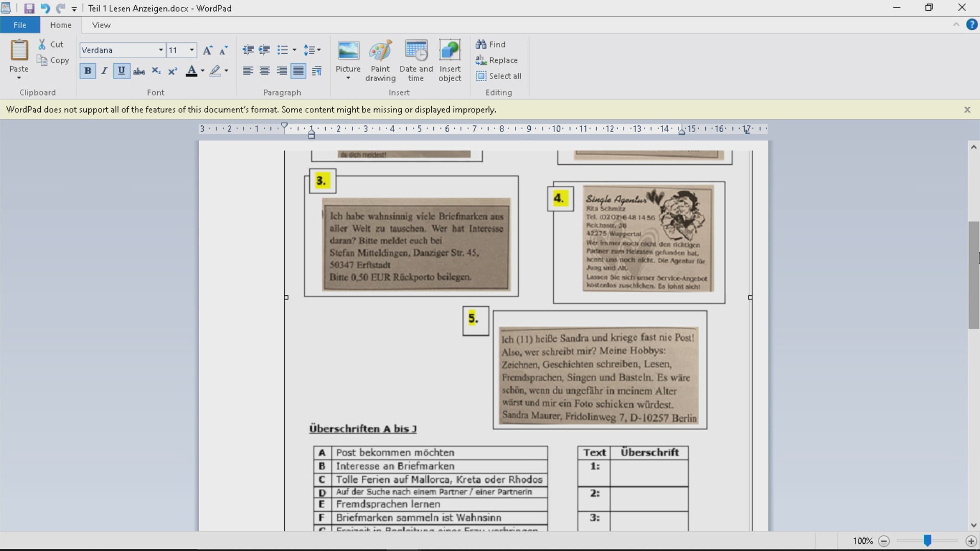Click the Paste clipboard icon
Viewport: 980px width, 551px height.
pyautogui.click(x=19, y=51)
